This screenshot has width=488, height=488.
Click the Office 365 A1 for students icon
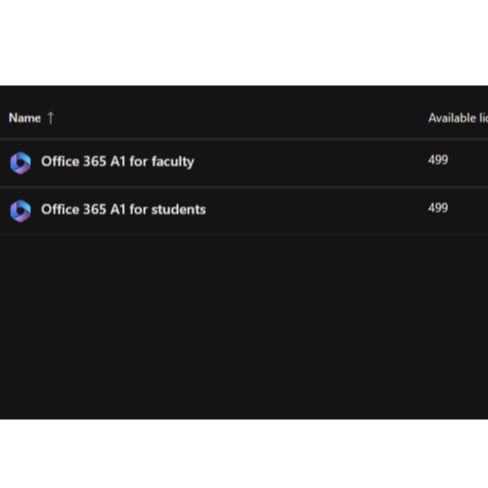[21, 211]
